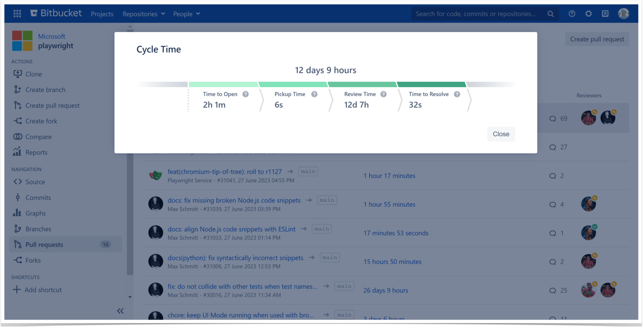Click the Create pull request button
Viewport: 644px width, 328px height.
click(597, 39)
